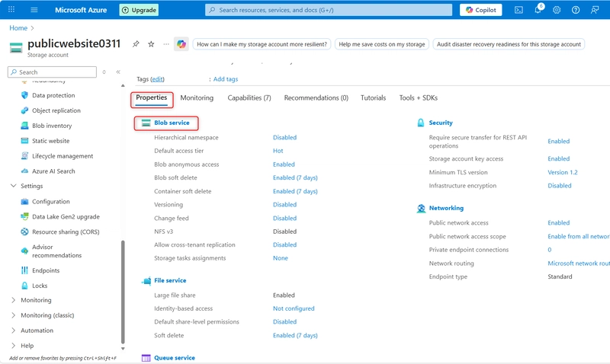The height and width of the screenshot is (364, 610).
Task: Collapse the Settings section
Action: tap(13, 186)
